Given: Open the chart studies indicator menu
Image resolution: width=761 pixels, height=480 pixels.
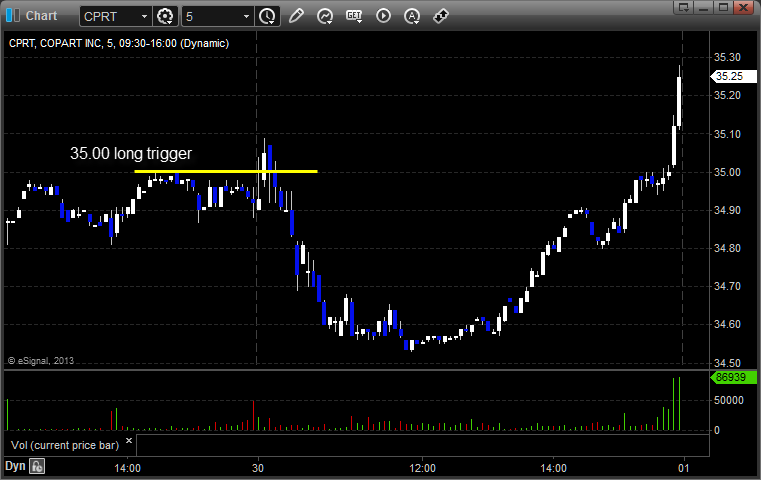Looking at the screenshot, I should click(x=325, y=17).
